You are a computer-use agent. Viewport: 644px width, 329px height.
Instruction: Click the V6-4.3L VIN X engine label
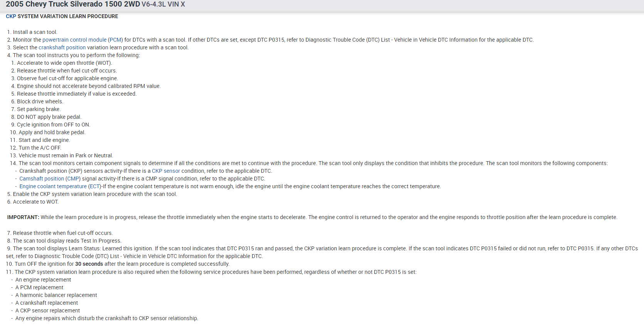click(163, 4)
